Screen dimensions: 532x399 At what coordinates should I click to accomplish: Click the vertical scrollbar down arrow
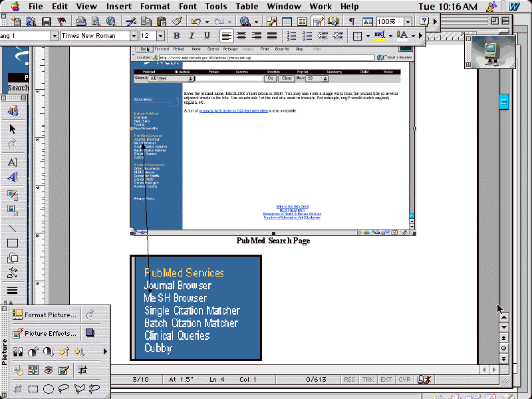(x=504, y=327)
